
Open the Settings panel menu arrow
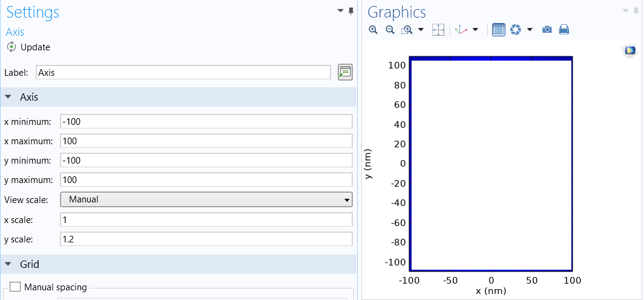coord(341,11)
